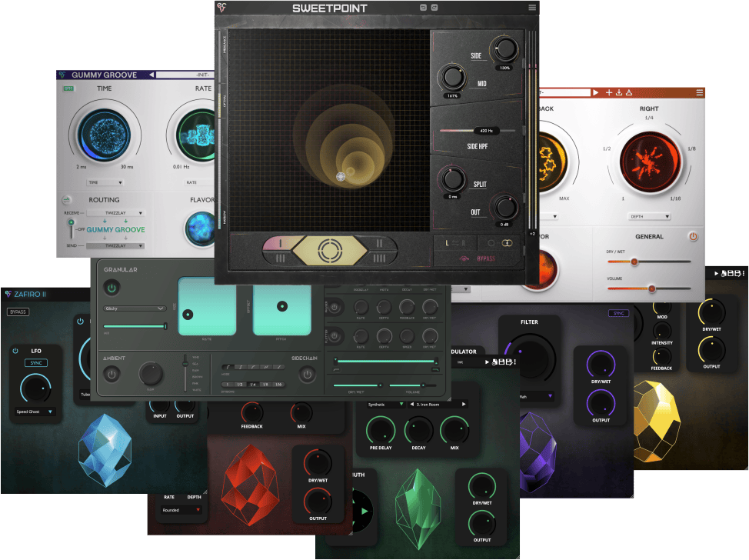Select the 1/2 division button

pos(240,385)
